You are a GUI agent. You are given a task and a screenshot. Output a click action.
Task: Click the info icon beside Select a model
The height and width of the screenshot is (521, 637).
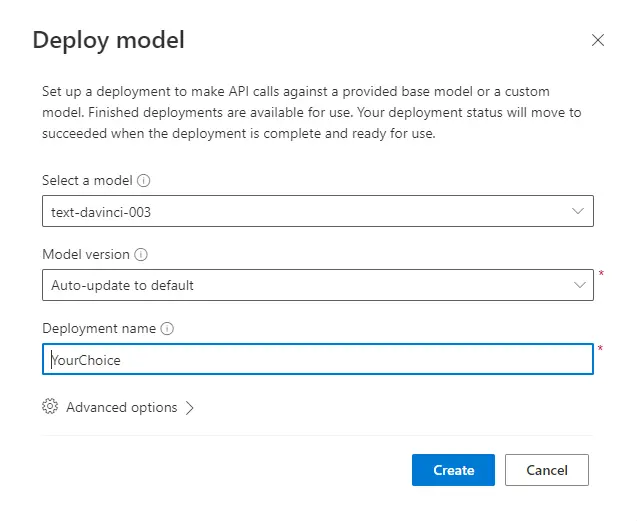[144, 181]
